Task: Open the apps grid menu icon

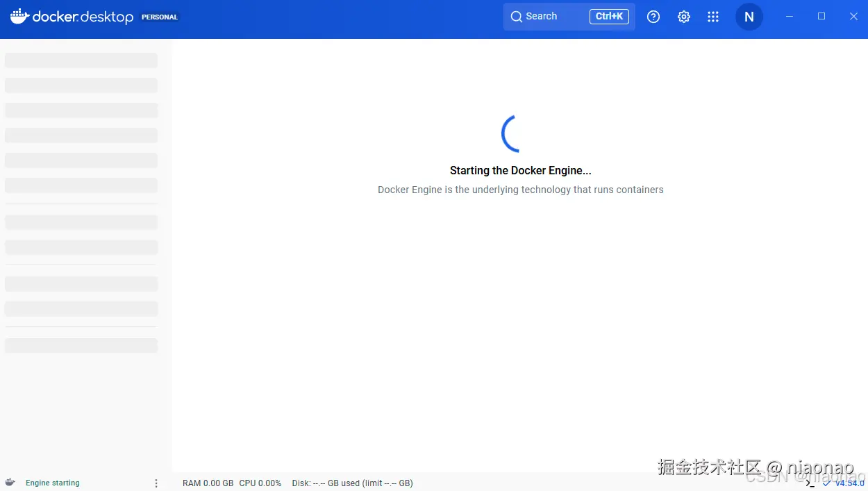Action: coord(713,17)
